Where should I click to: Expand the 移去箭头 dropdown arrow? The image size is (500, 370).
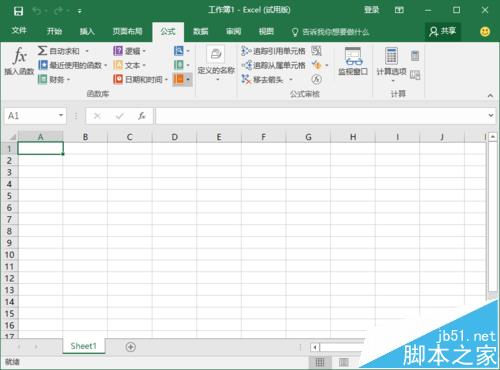point(291,79)
